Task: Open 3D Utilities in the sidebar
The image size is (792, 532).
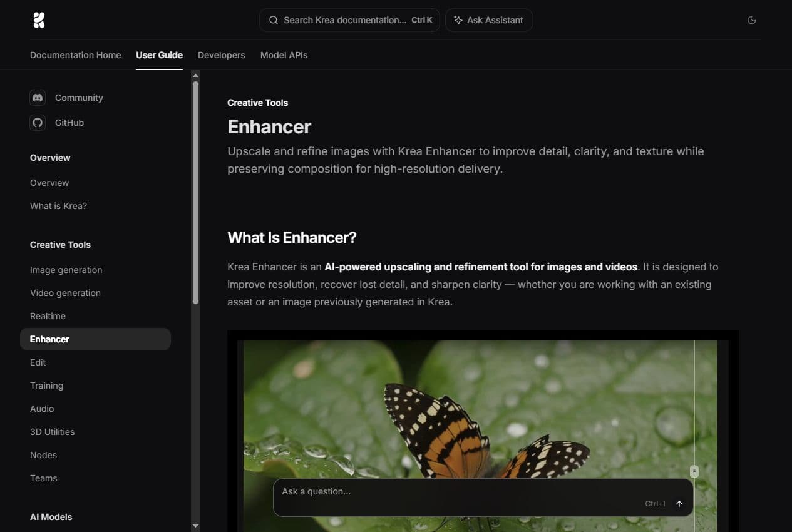Action: [52, 432]
